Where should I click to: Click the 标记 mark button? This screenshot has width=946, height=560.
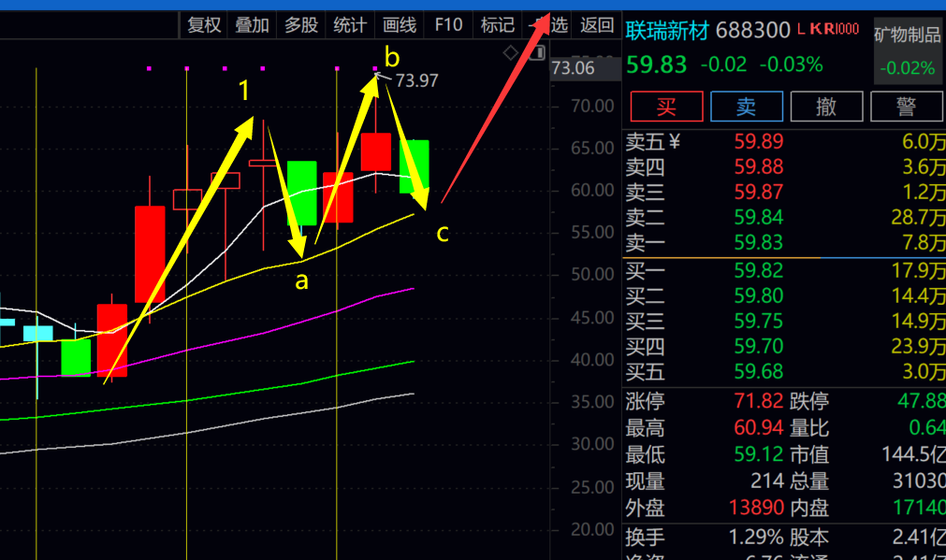click(x=497, y=25)
